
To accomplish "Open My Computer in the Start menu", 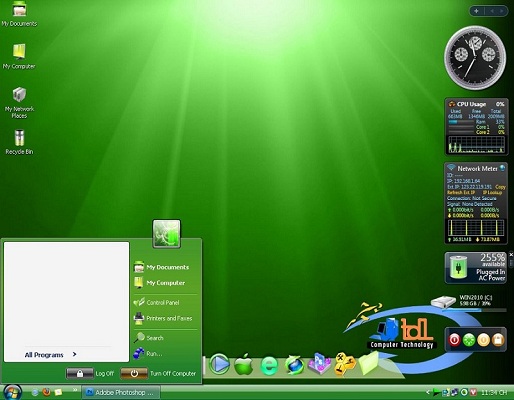I will (x=159, y=283).
